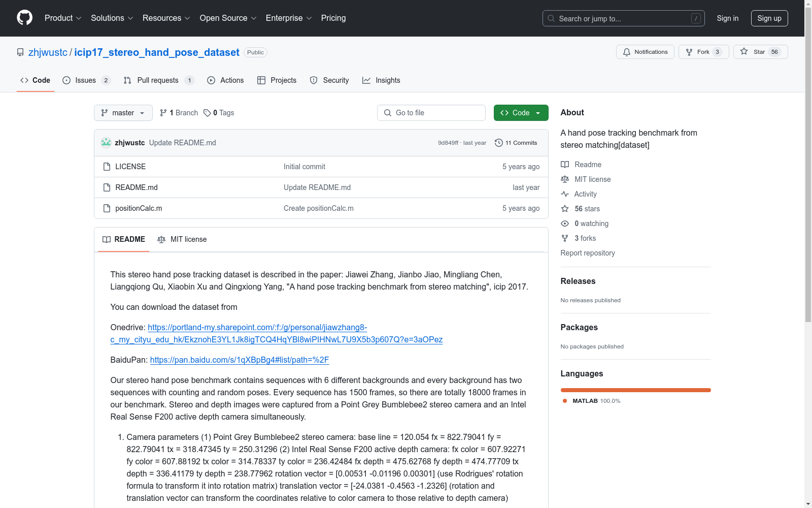Click the fork icon beside 3 forks
812x508 pixels.
click(565, 238)
